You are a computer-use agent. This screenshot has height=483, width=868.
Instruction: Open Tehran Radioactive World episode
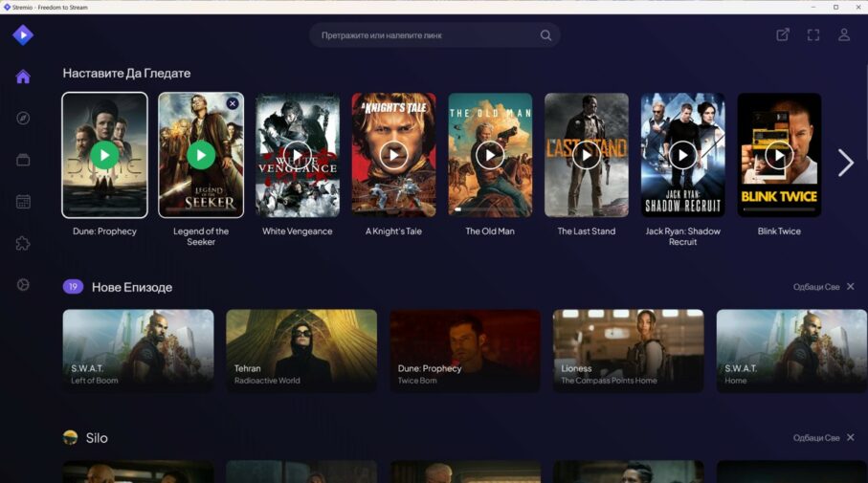click(301, 351)
